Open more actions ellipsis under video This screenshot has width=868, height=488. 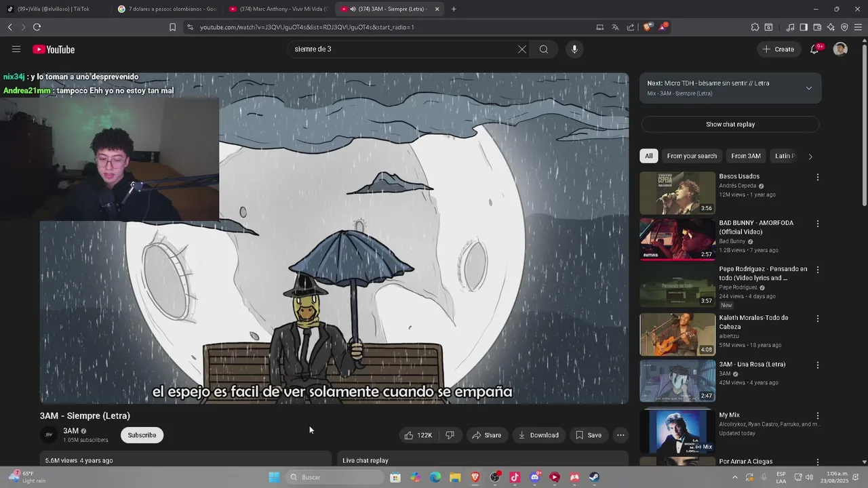click(x=620, y=435)
